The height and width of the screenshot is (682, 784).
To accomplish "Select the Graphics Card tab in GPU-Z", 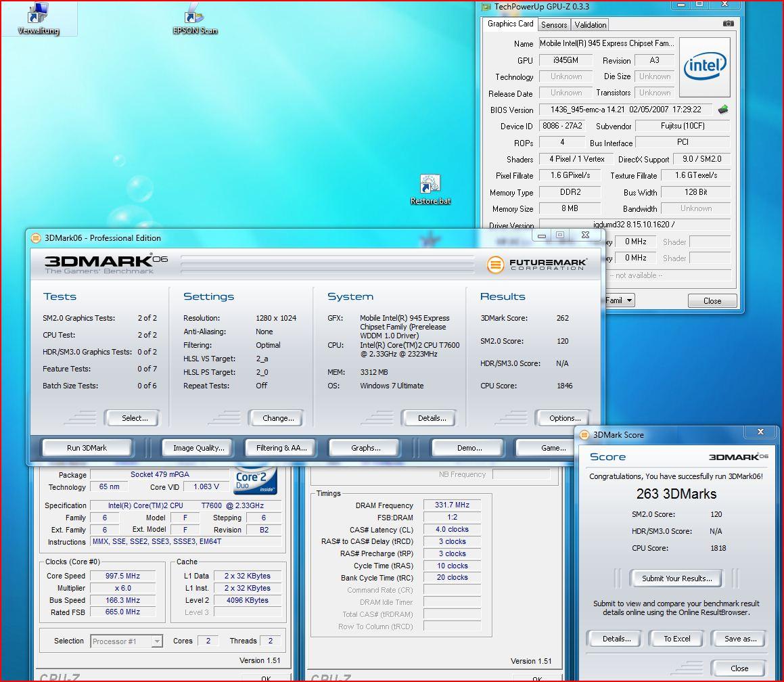I will (511, 24).
